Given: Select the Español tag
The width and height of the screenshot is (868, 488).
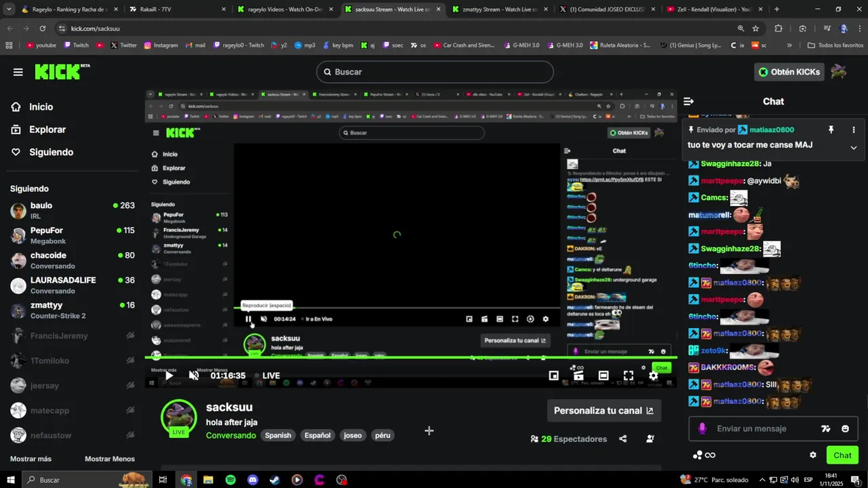Looking at the screenshot, I should click(317, 435).
